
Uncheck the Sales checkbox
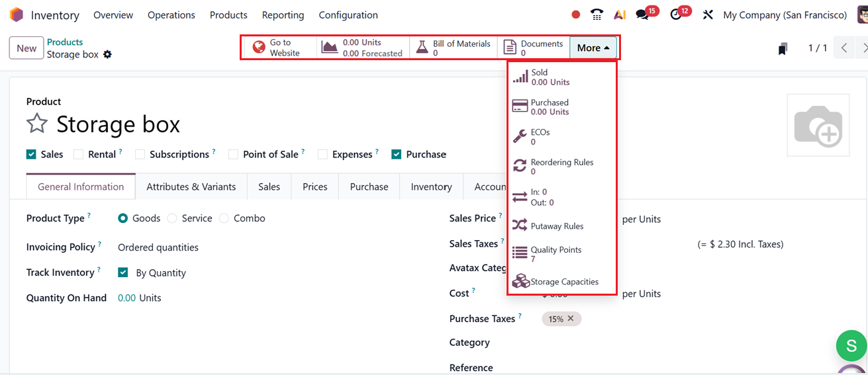(31, 154)
